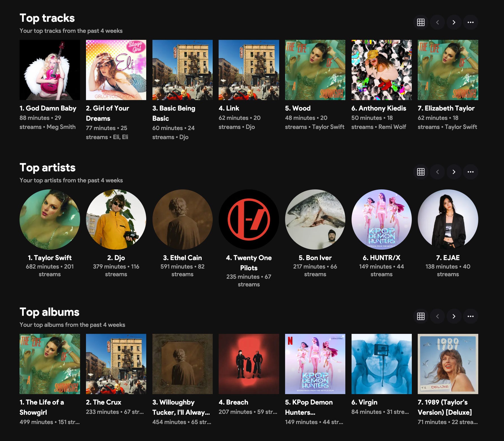Viewport: 504px width, 441px height.
Task: Open the Link track cover art
Action: point(249,70)
